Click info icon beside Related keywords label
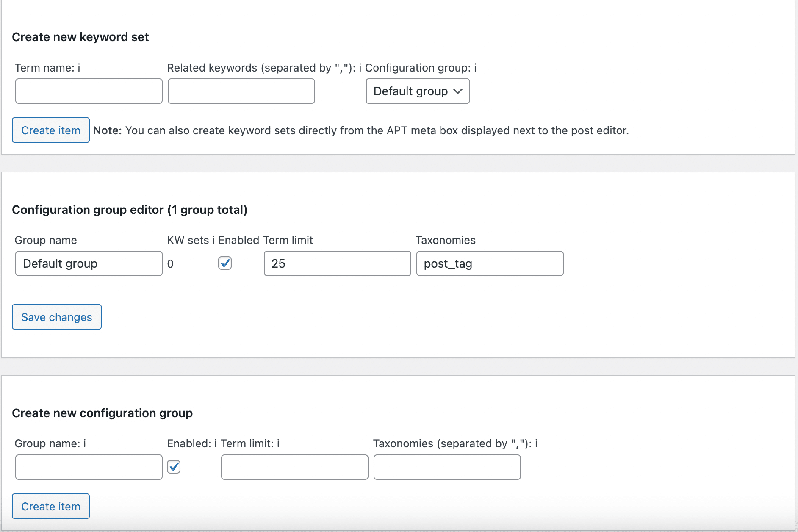The image size is (798, 532). click(x=360, y=68)
